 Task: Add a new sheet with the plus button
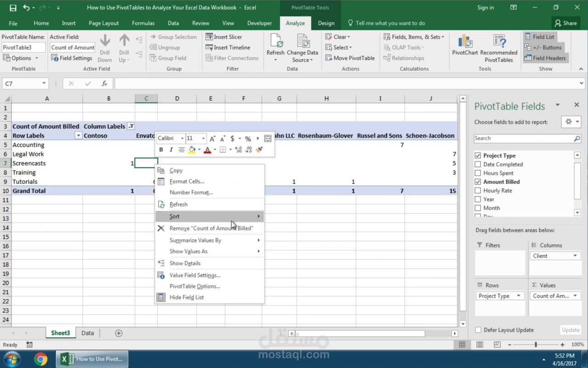(x=119, y=333)
